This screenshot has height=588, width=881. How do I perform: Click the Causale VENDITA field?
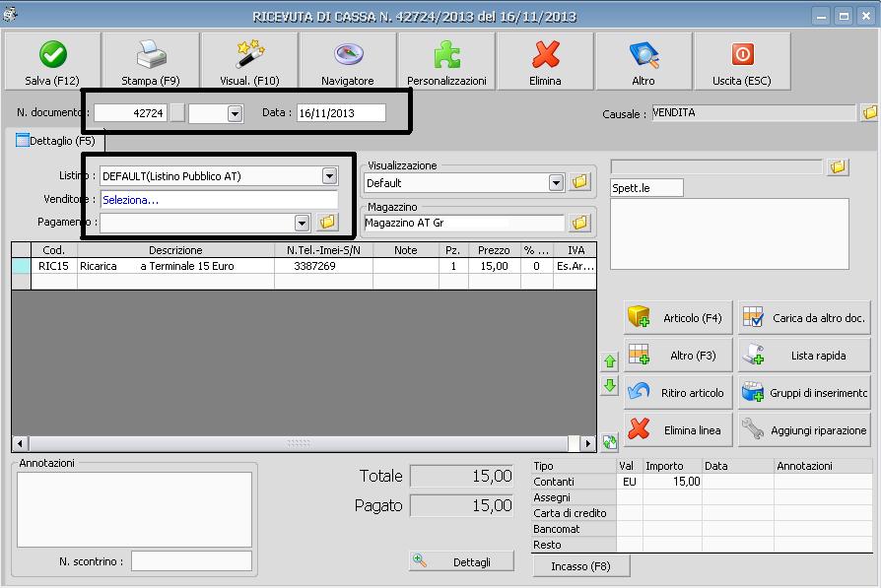754,112
